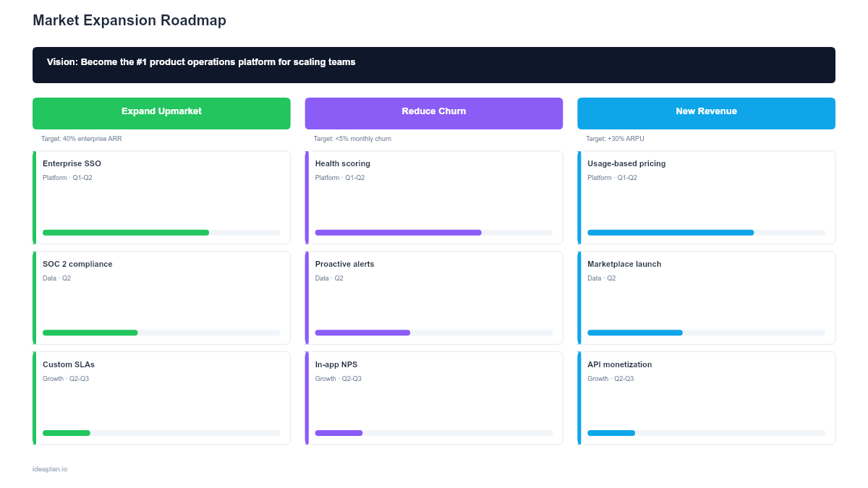Open the In-app NPS card
The image size is (868, 488).
(x=433, y=398)
